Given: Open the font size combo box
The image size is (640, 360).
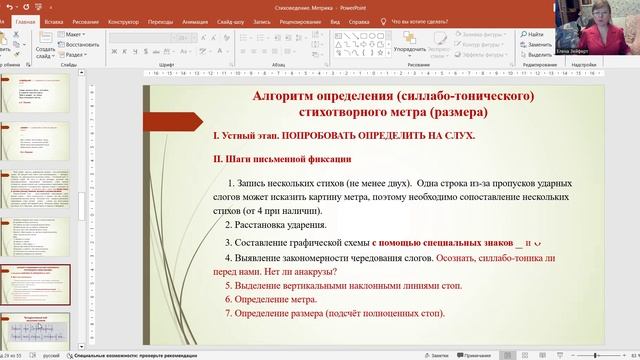Looking at the screenshot, I should (x=185, y=38).
